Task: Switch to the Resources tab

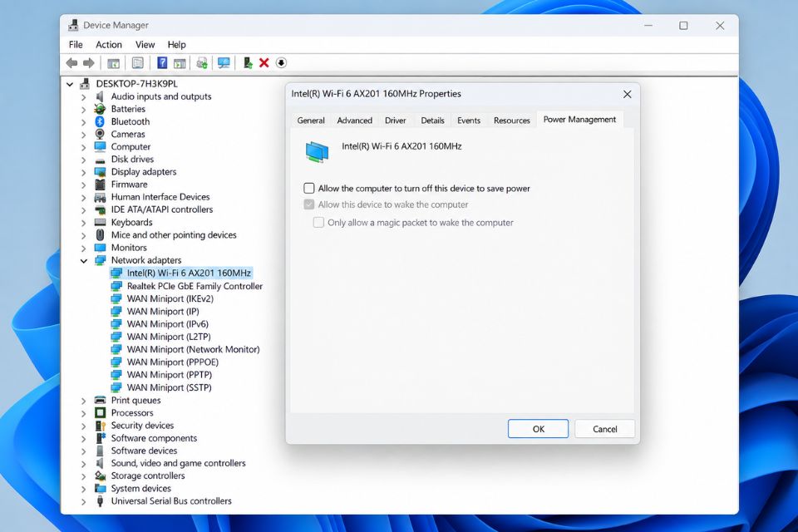Action: 511,121
